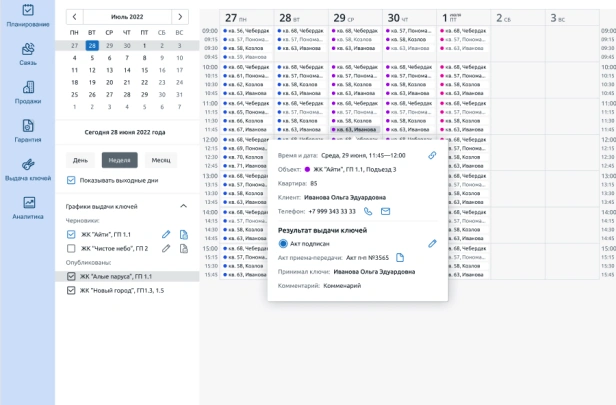This screenshot has width=616, height=405.
Task: Uncheck ЖК "Новый город", ГП1.3, 1.5 schedule
Action: 71,290
